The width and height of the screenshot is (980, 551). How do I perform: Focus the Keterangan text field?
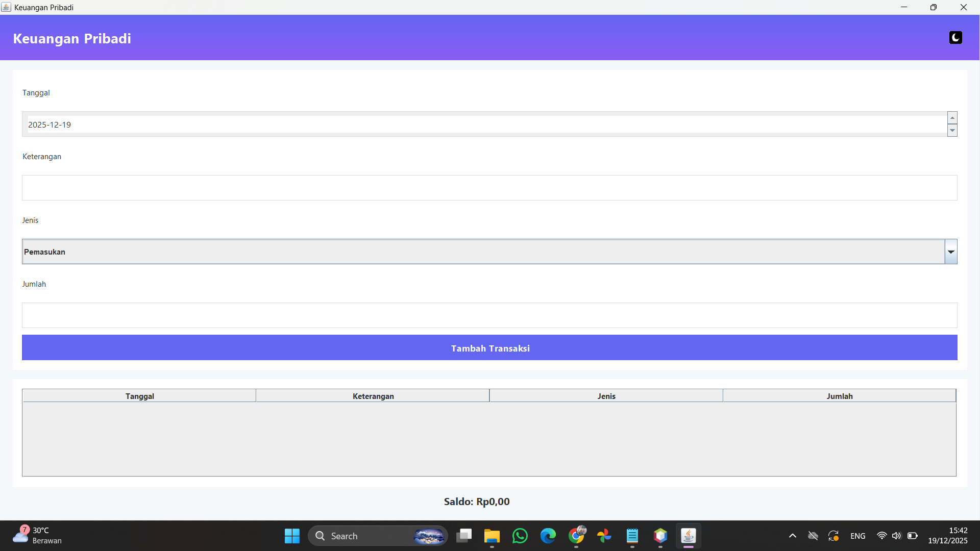489,188
